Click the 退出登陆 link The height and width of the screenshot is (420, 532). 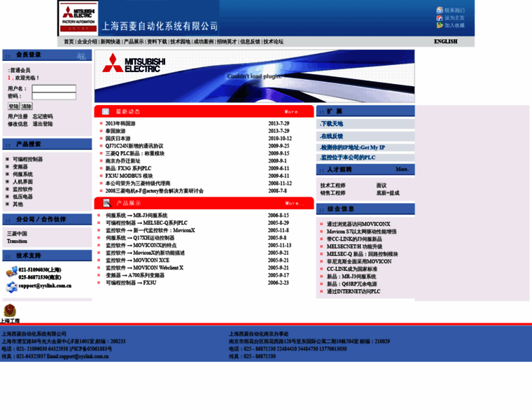click(43, 124)
